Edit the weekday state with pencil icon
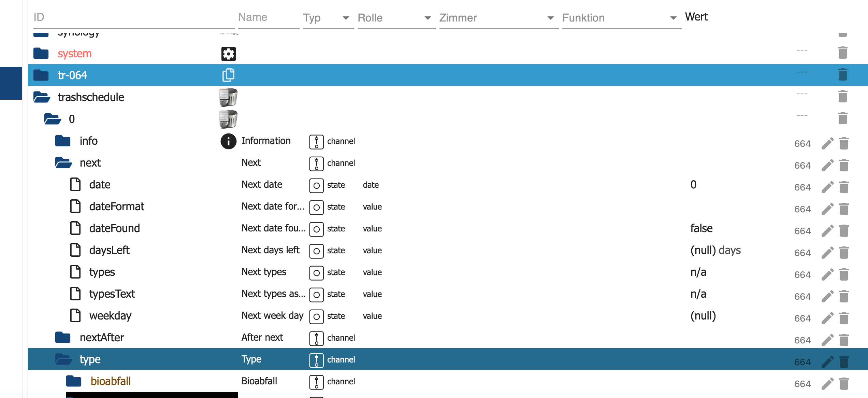868x398 pixels. point(827,318)
